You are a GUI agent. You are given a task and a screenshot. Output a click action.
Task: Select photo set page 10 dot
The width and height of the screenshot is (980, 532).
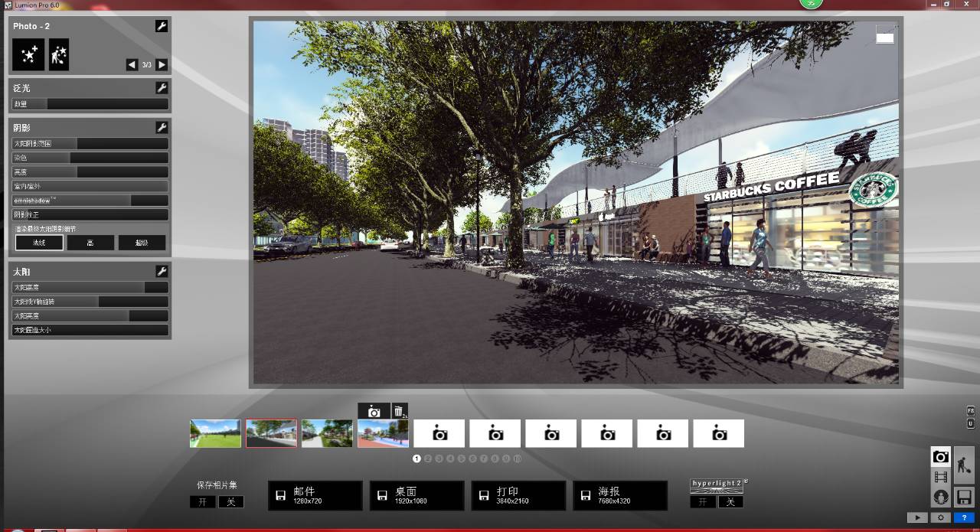coord(518,459)
